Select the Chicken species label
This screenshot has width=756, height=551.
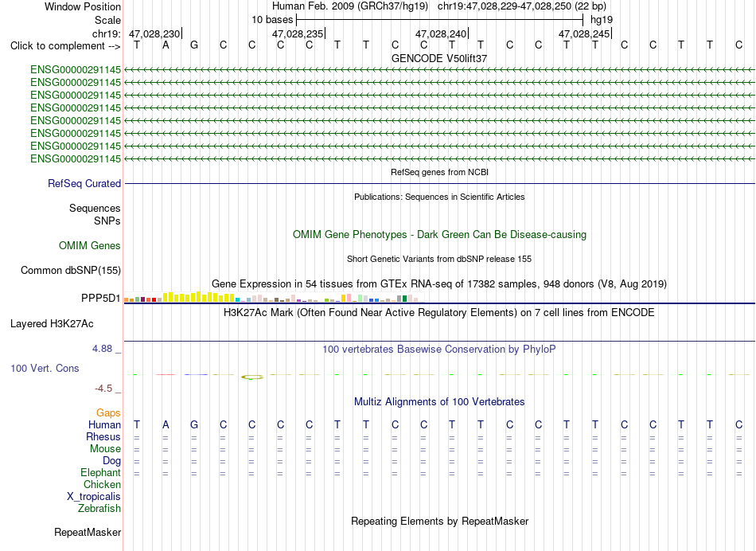pos(102,485)
